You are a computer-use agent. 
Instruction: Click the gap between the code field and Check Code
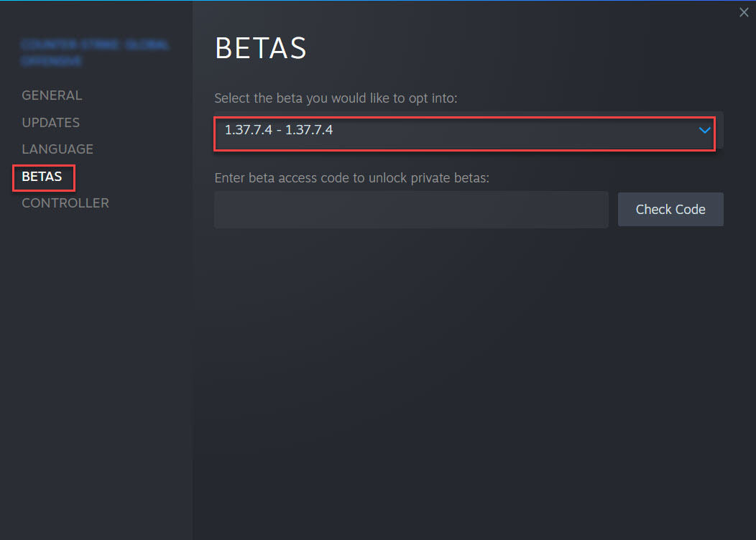point(613,210)
